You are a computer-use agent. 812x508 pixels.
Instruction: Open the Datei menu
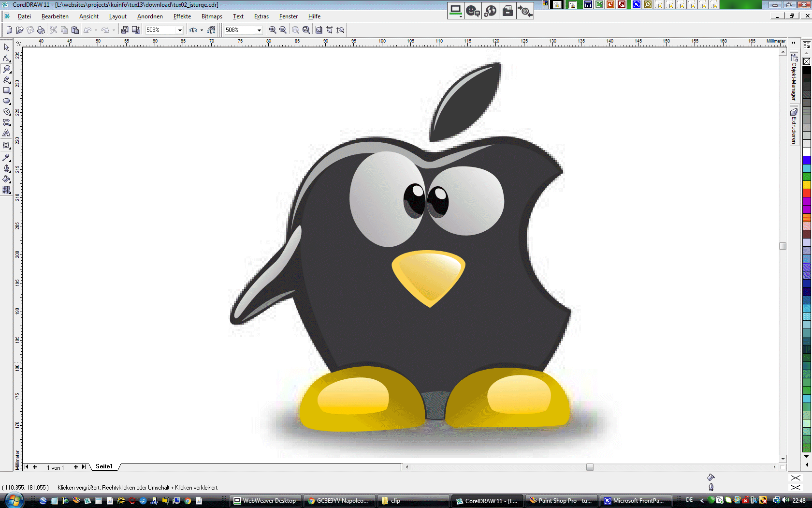pos(24,16)
